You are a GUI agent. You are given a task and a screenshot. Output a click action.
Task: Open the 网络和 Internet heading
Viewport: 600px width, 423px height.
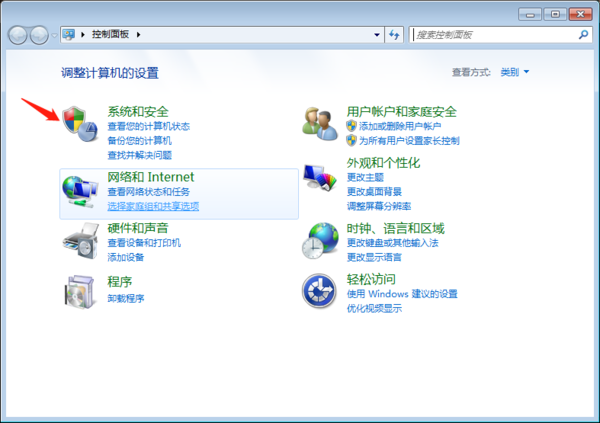click(x=151, y=177)
